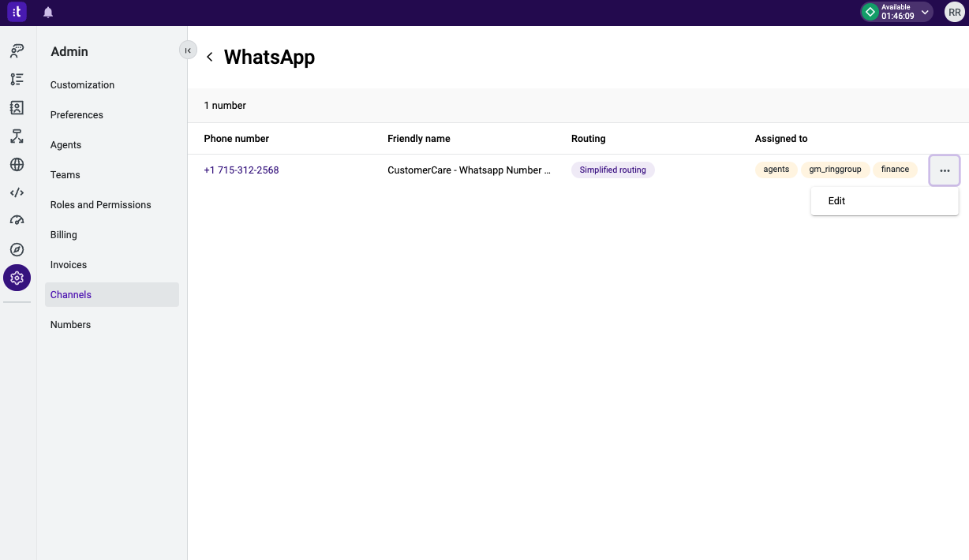Select the Admin settings gear icon

[17, 278]
